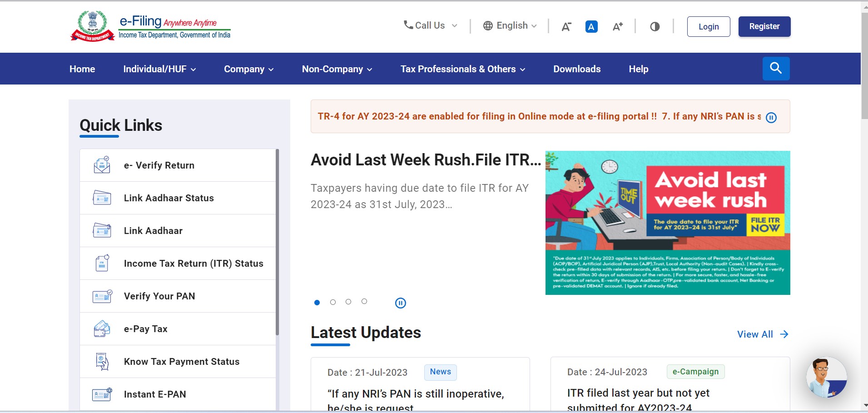Click the Avoid Last Week Rush headline

click(426, 160)
